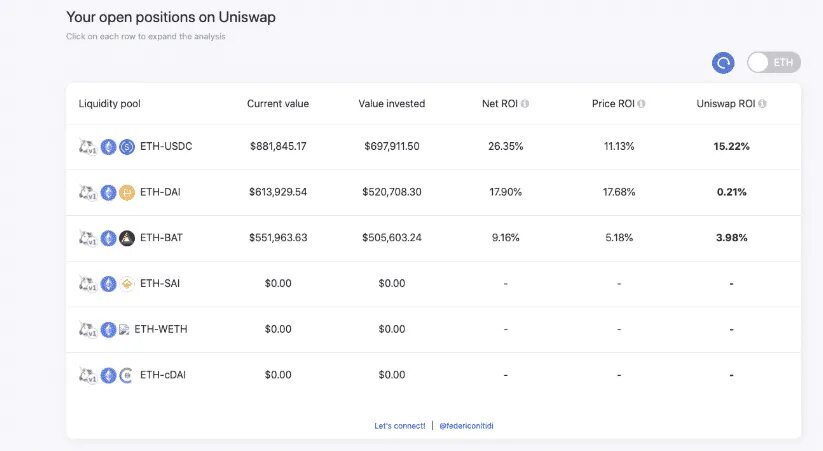Click Ethereum icon in ETH-USDC row
823x451 pixels.
[108, 147]
